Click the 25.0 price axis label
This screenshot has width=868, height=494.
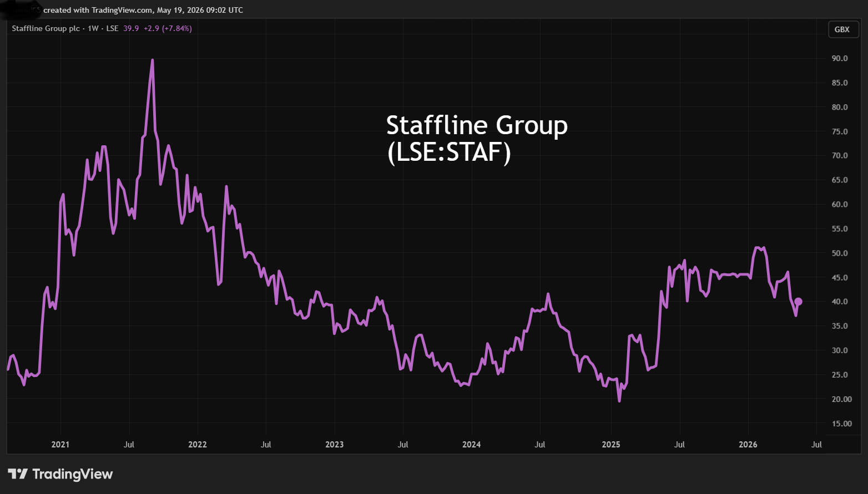(x=840, y=375)
